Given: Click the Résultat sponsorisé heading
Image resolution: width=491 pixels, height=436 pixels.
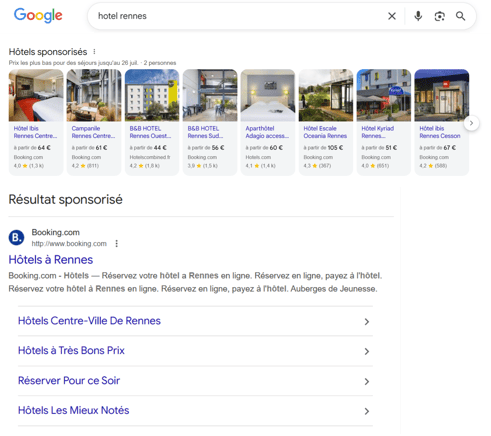Looking at the screenshot, I should point(65,200).
